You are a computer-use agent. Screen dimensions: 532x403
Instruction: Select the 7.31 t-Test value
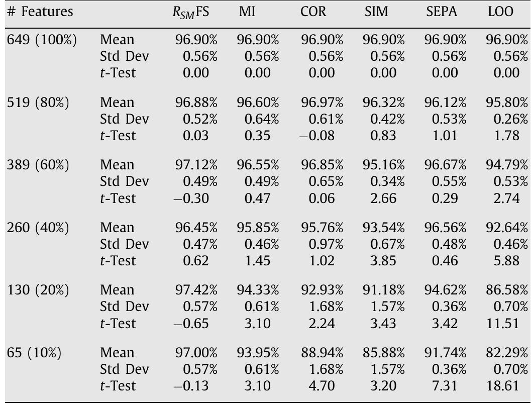click(447, 386)
